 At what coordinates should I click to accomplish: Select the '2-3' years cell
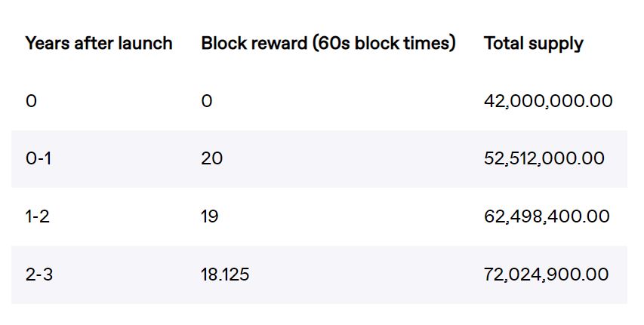(x=39, y=274)
